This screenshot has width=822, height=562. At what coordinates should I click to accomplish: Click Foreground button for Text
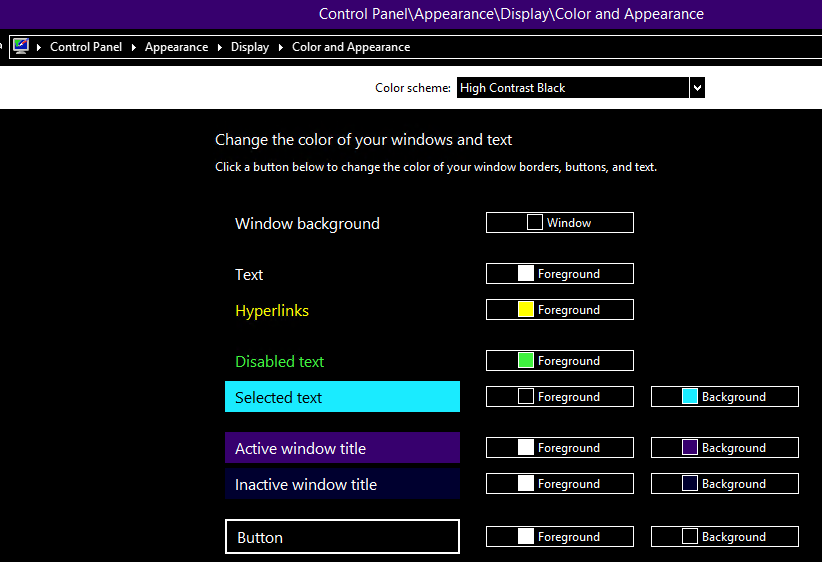coord(560,273)
